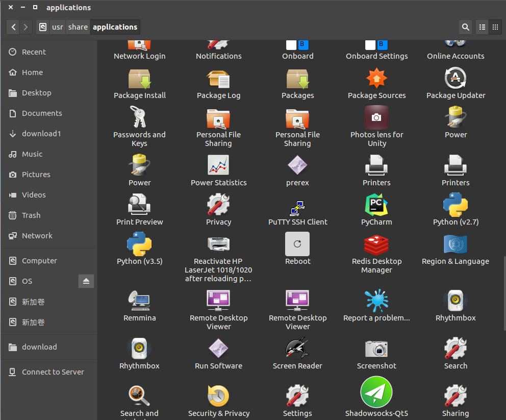Select the Photos lens for Unity icon
Image resolution: width=506 pixels, height=420 pixels.
[x=376, y=117]
